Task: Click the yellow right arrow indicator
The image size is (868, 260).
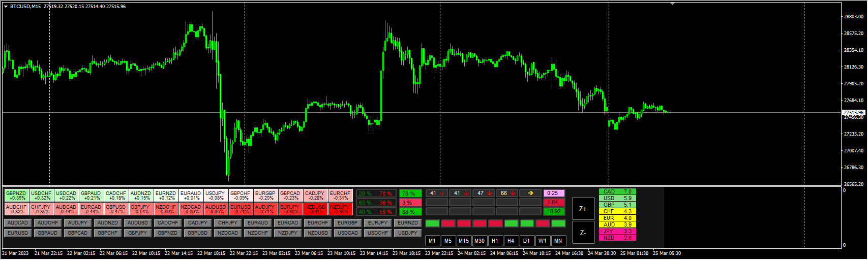Action: [x=530, y=193]
